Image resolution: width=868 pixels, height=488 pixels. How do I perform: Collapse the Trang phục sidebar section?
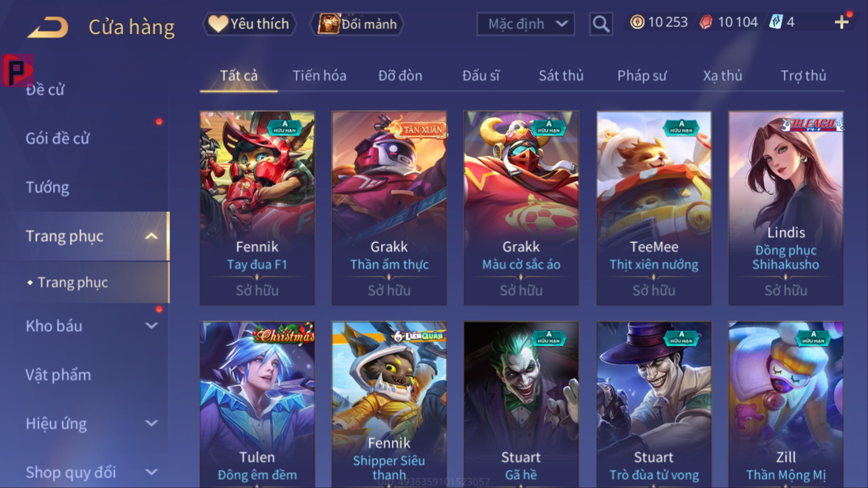tap(151, 237)
